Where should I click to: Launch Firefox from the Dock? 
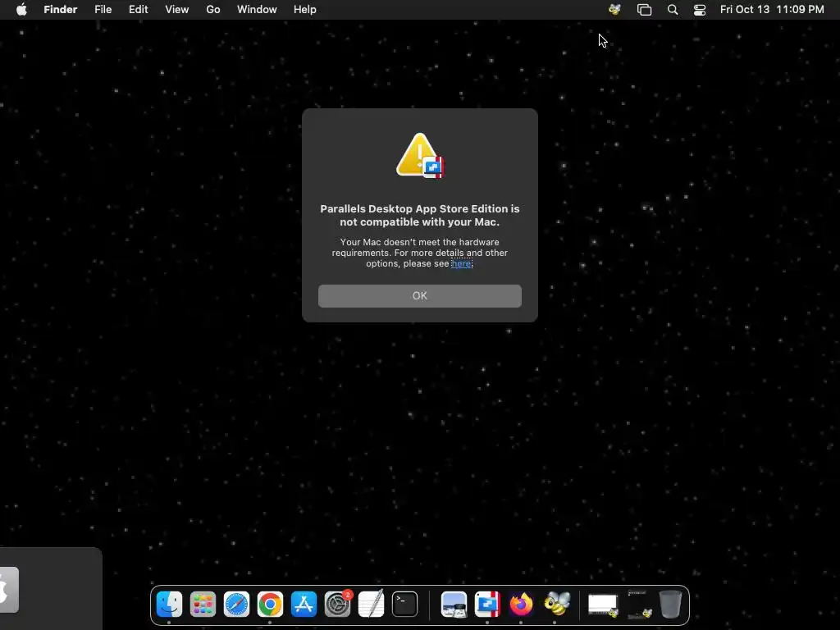tap(521, 605)
